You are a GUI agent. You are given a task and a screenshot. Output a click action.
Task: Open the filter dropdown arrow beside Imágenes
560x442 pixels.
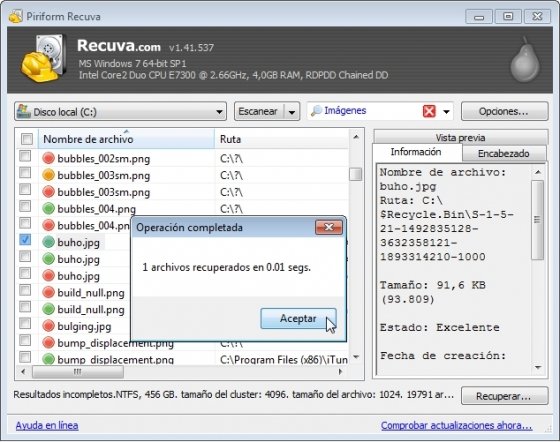tap(446, 112)
